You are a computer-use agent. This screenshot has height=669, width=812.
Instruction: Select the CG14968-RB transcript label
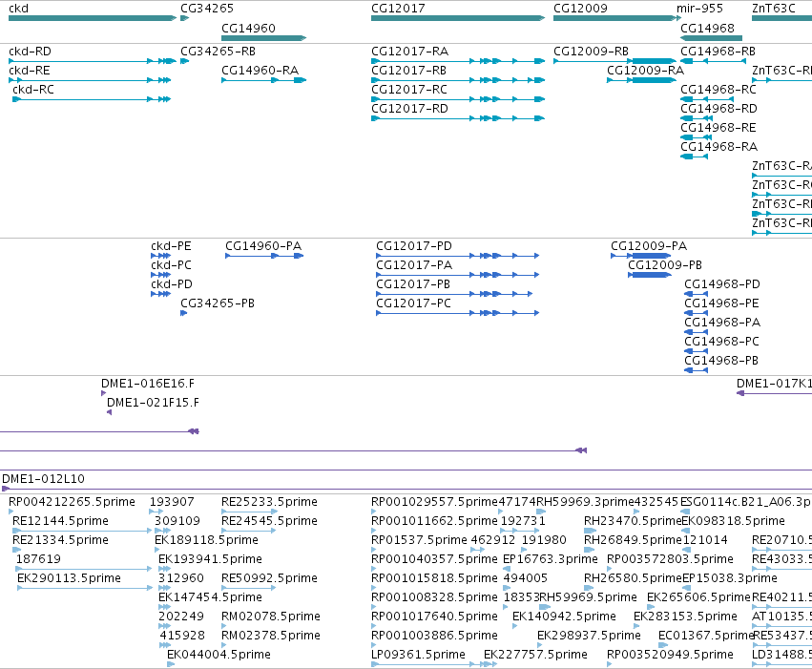click(x=718, y=52)
